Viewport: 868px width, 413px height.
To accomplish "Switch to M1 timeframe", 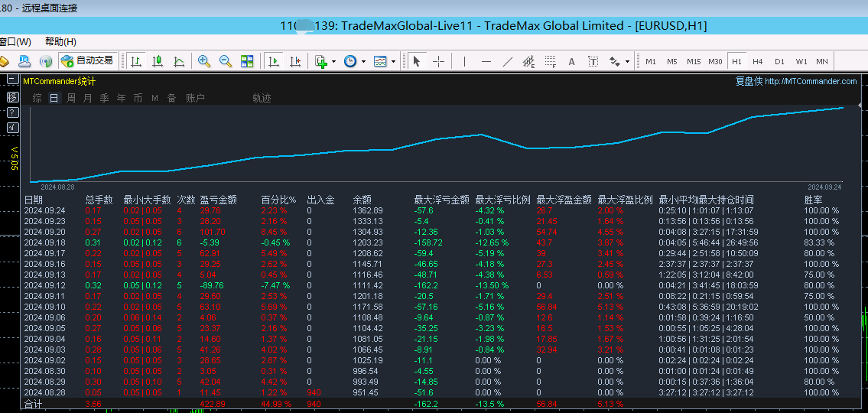I will tap(651, 61).
